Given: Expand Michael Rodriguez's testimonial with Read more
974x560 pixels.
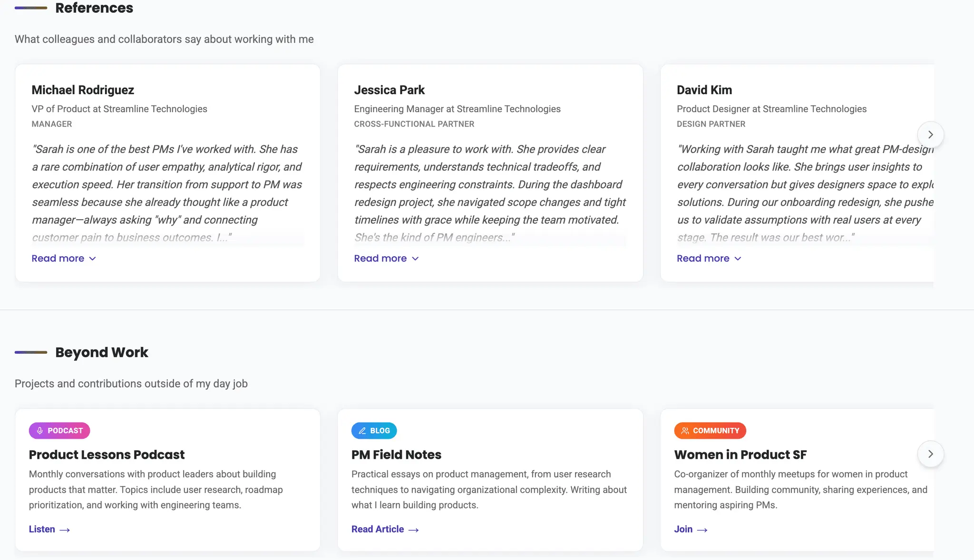Looking at the screenshot, I should [x=64, y=258].
